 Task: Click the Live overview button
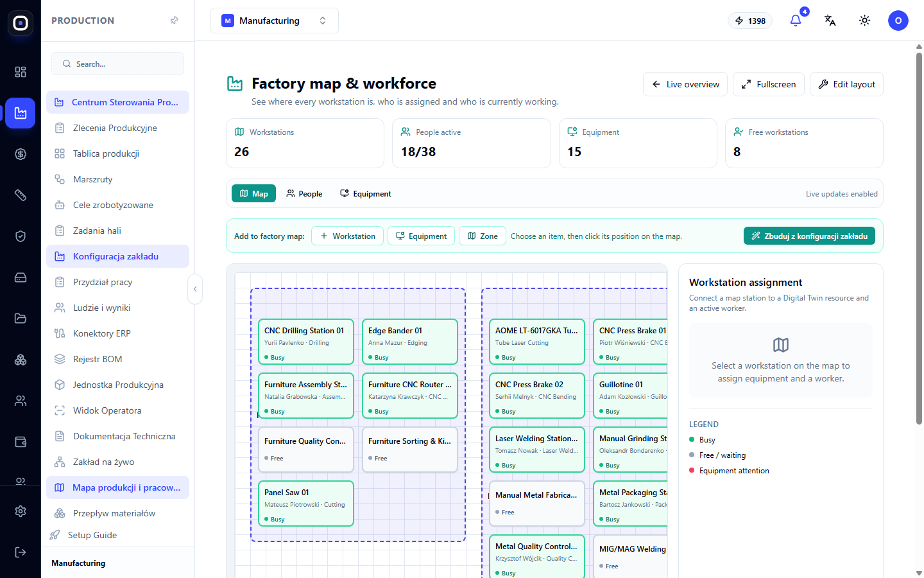[685, 84]
